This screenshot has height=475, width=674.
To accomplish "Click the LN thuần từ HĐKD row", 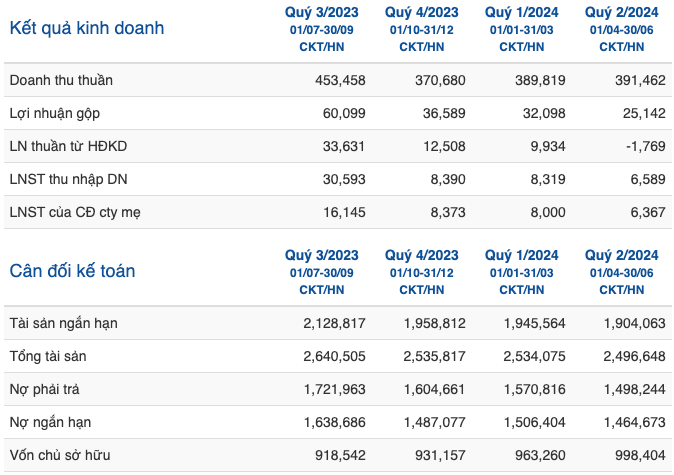I will coord(338,146).
